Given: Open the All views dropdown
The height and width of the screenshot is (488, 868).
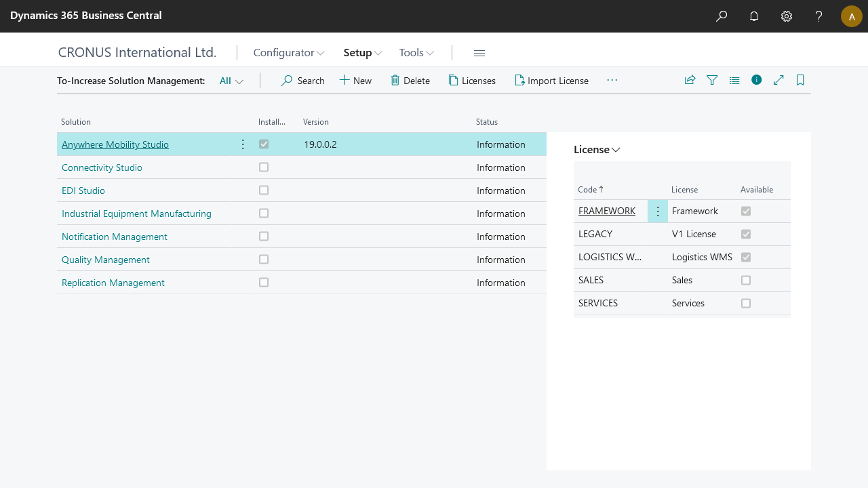Looking at the screenshot, I should coord(231,81).
